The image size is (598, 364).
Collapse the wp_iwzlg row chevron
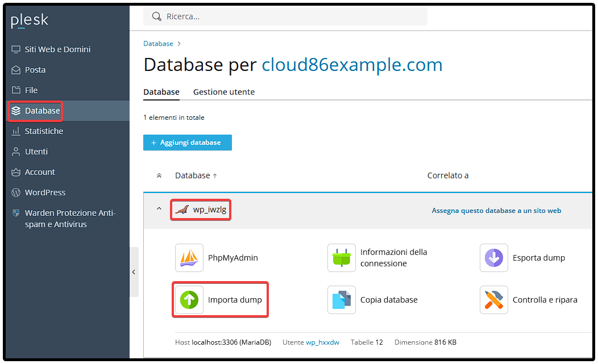pyautogui.click(x=159, y=209)
